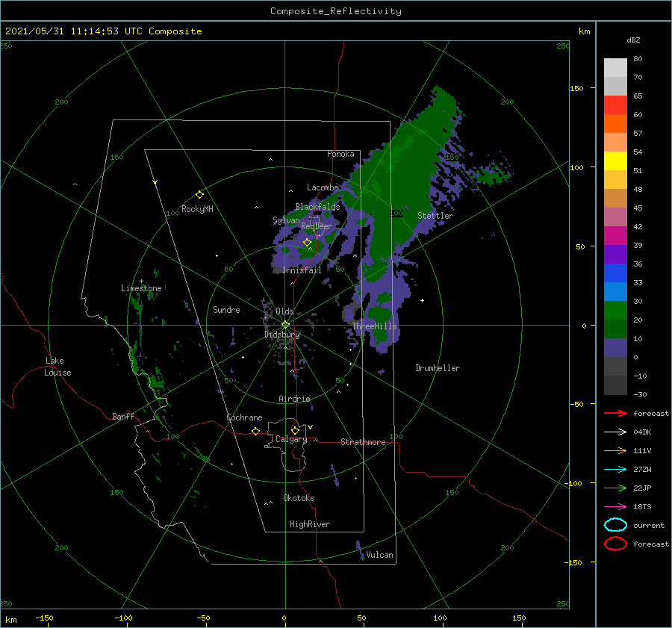Click the Calgary city label

tap(291, 439)
